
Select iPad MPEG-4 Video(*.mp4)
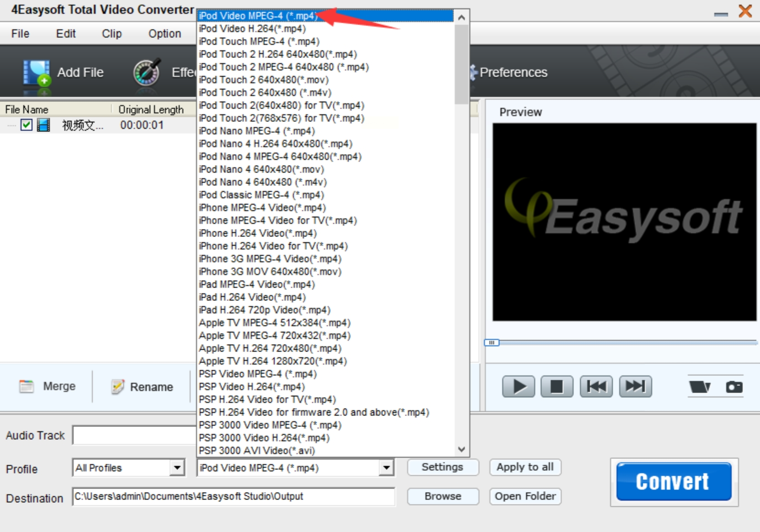pyautogui.click(x=325, y=284)
